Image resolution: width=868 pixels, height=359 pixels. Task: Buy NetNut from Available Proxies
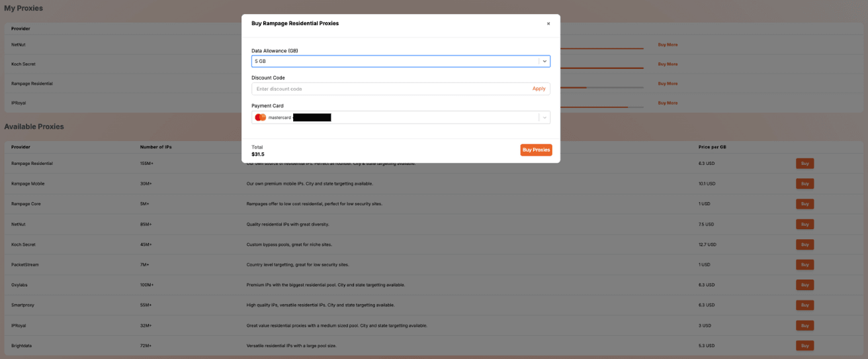pos(804,224)
